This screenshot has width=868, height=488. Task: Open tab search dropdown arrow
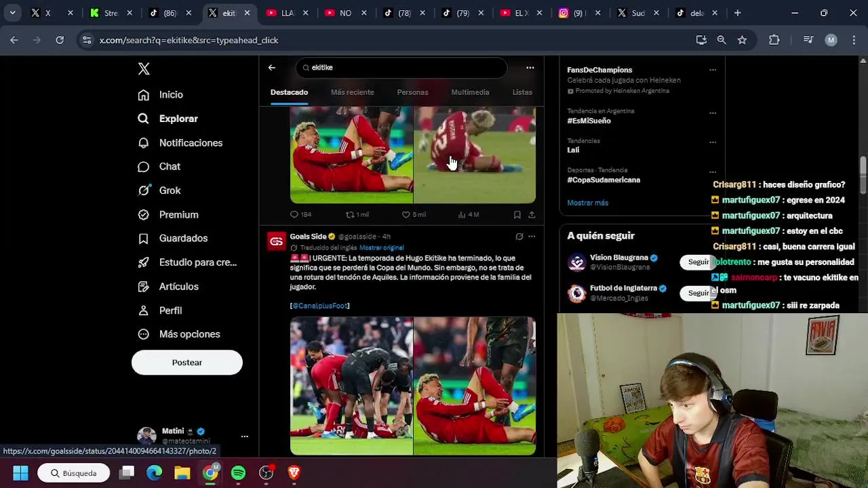[13, 13]
